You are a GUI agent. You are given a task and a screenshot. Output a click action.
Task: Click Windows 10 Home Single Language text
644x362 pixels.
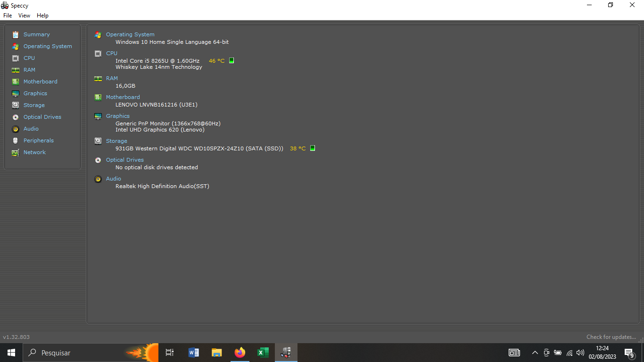click(x=172, y=42)
